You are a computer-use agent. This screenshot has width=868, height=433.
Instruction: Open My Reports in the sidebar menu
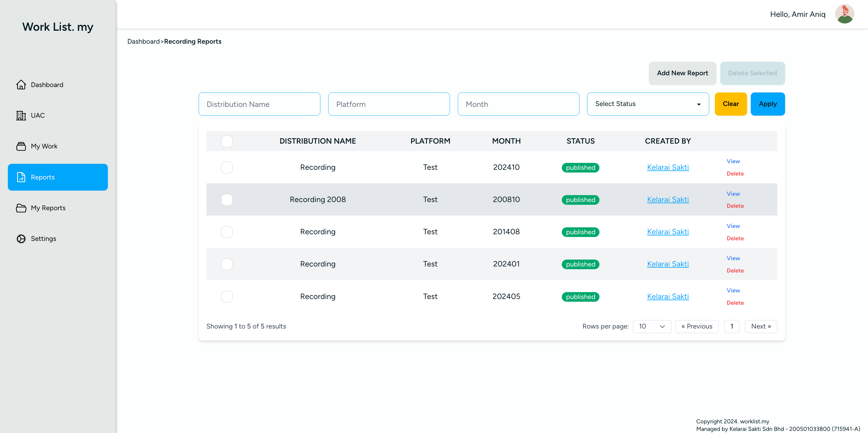(58, 208)
